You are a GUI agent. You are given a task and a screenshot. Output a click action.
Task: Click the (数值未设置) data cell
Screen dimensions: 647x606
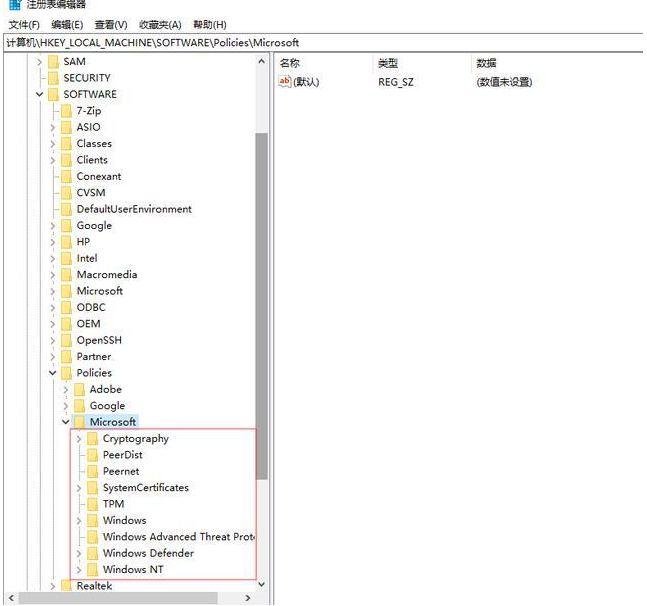(504, 82)
